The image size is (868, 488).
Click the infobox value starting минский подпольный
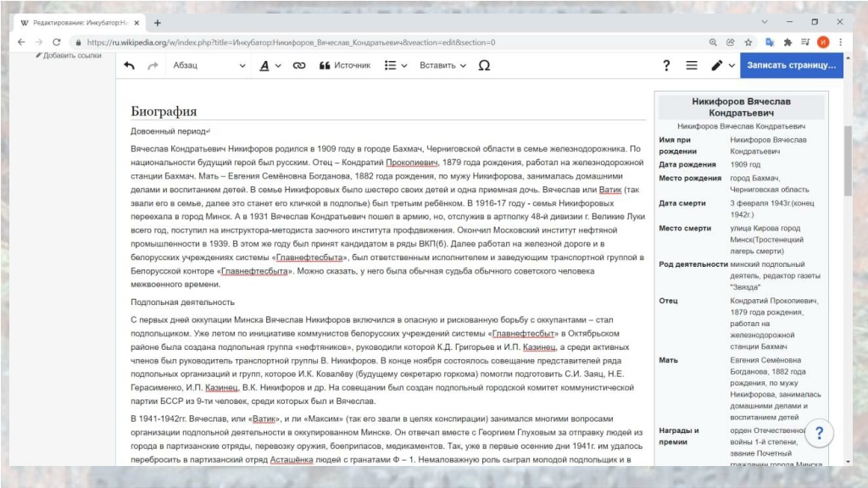[x=775, y=275]
